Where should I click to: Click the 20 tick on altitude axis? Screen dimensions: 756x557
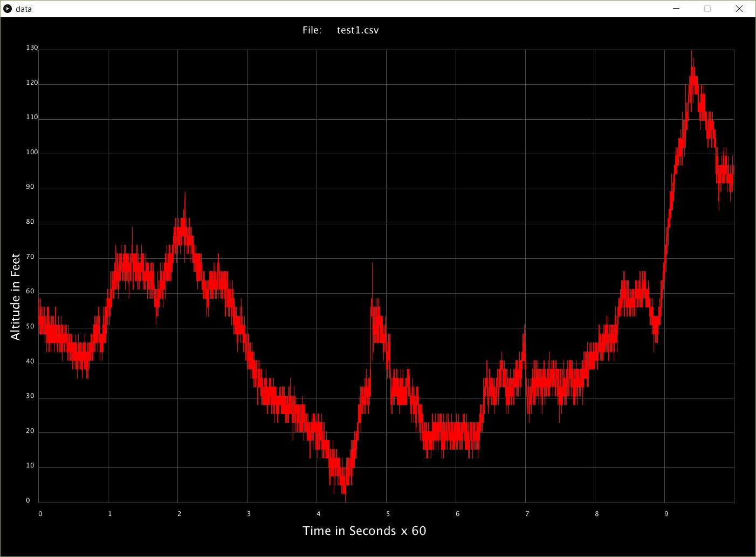[x=30, y=431]
